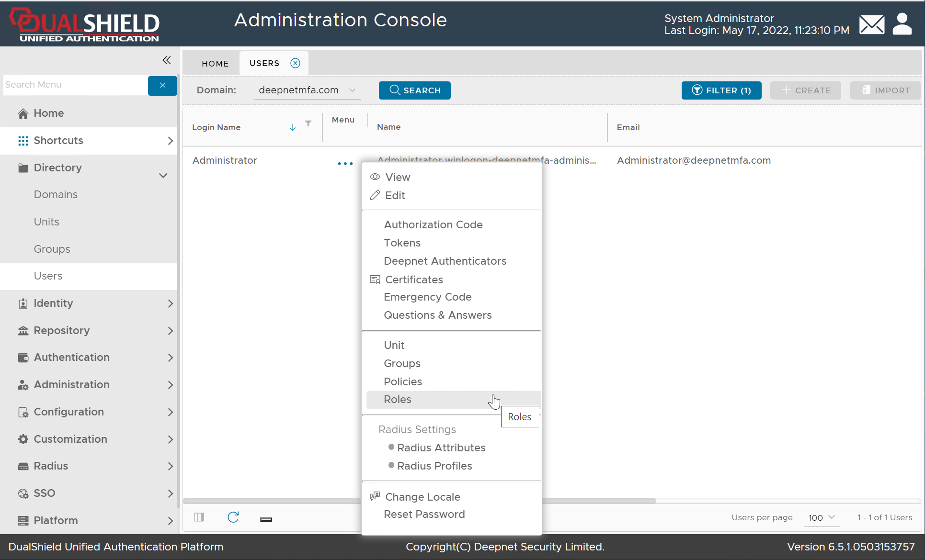Click the FILTER (1) button
925x560 pixels.
tap(721, 90)
